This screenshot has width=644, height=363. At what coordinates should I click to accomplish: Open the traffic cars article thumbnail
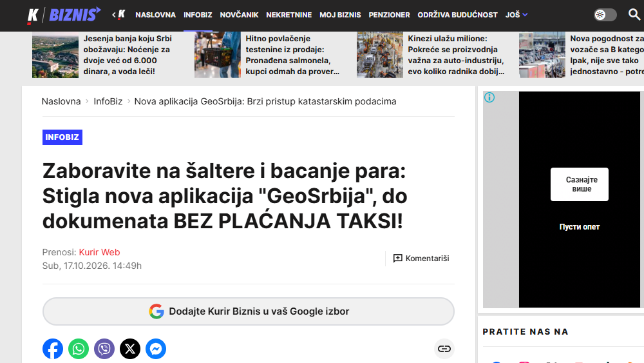(542, 55)
